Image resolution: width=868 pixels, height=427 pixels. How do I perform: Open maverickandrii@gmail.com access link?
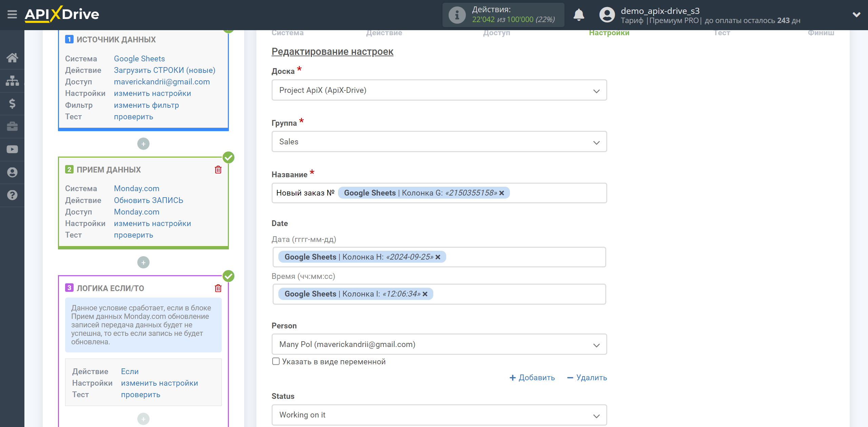point(162,82)
